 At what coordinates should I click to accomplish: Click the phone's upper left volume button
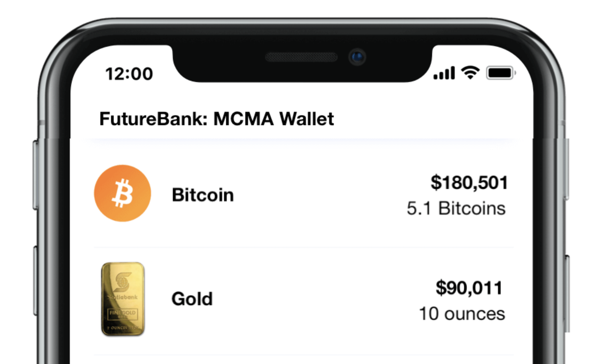[x=35, y=175]
